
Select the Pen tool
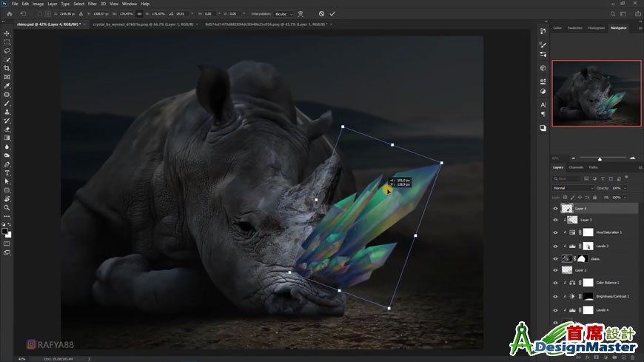[7, 164]
